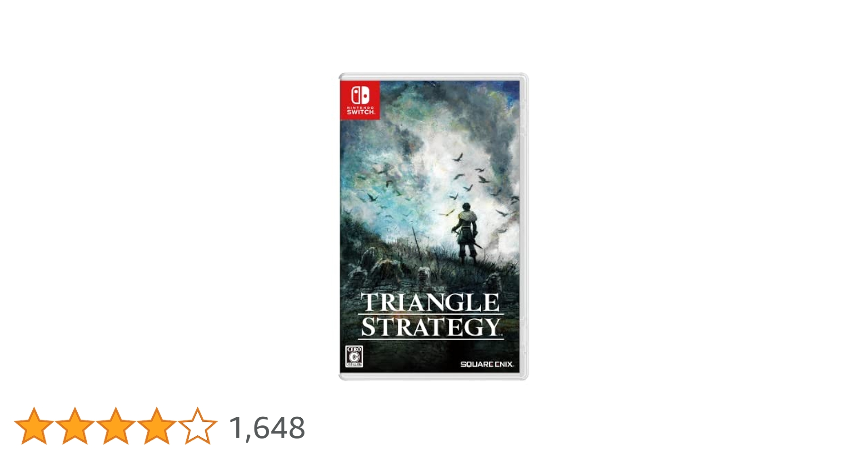868x454 pixels.
Task: Click the STRATEGY title word on the cover
Action: pos(430,327)
